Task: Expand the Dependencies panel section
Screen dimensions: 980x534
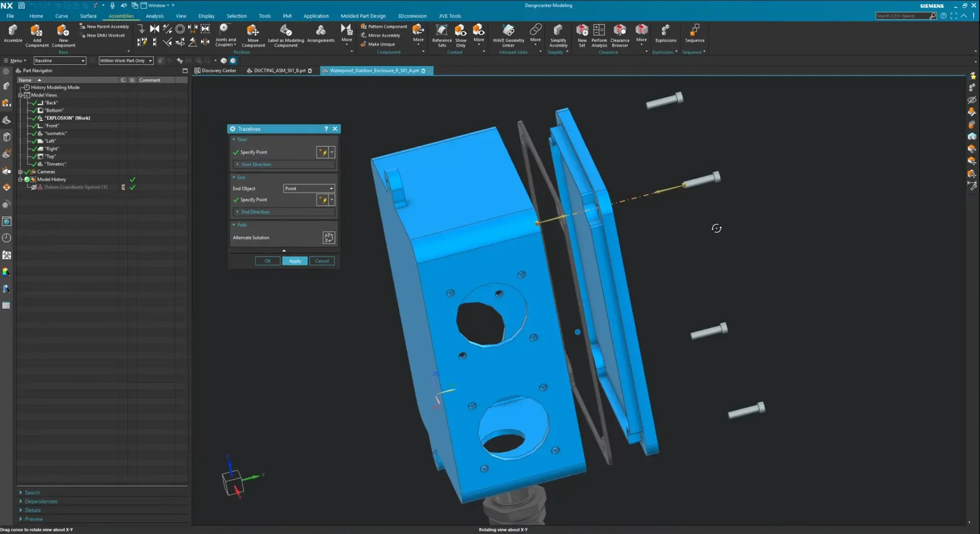Action: 41,501
